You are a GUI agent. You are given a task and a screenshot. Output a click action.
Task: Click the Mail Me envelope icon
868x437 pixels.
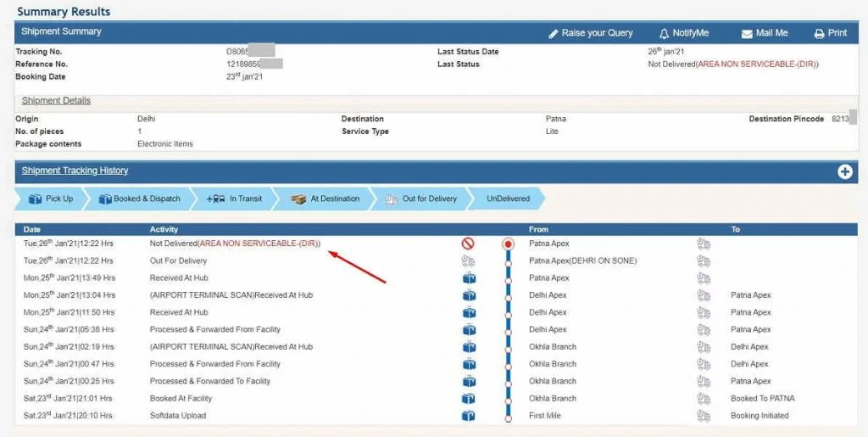tap(747, 34)
